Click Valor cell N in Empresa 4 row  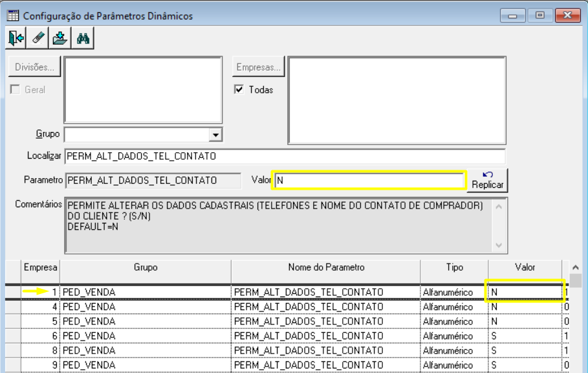(525, 306)
